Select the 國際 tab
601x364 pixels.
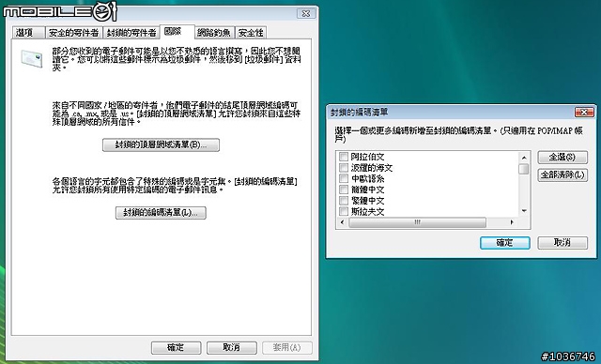tap(177, 32)
